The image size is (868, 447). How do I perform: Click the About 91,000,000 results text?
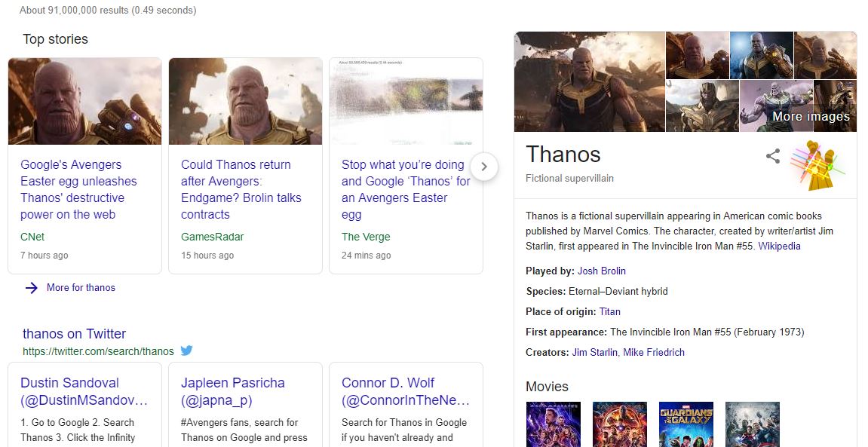click(x=108, y=10)
